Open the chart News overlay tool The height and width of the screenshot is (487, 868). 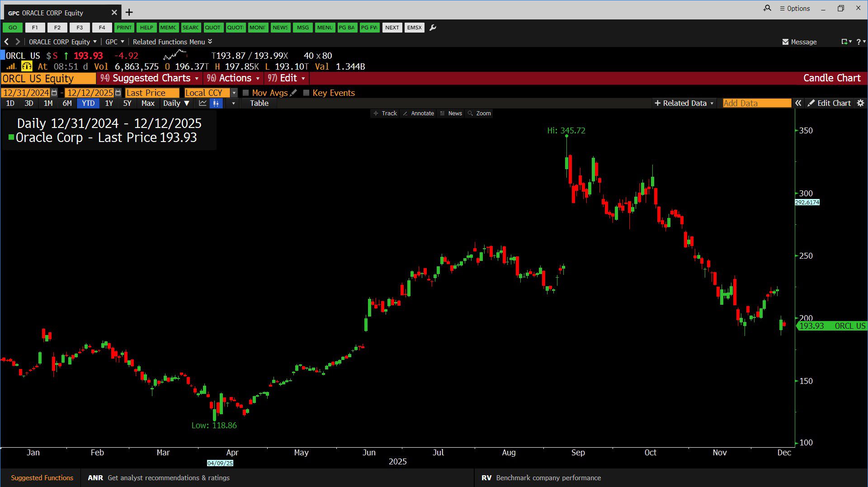click(451, 113)
